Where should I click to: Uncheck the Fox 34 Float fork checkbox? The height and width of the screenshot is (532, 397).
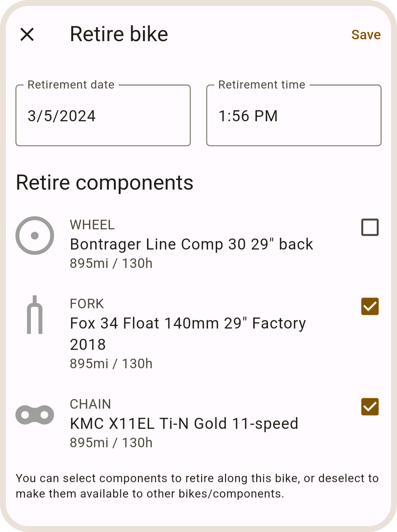[370, 306]
